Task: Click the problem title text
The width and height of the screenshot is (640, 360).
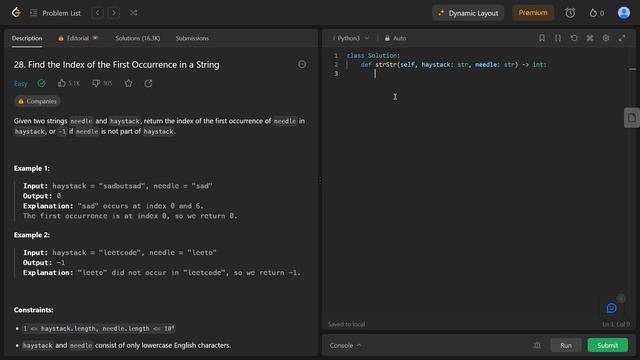Action: click(x=117, y=64)
